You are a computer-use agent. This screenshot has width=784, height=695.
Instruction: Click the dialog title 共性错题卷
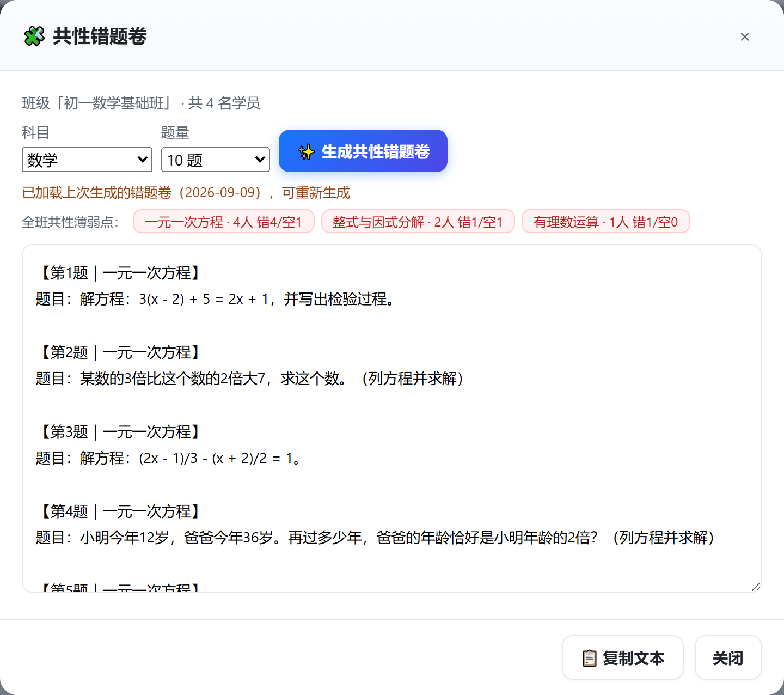(x=100, y=36)
